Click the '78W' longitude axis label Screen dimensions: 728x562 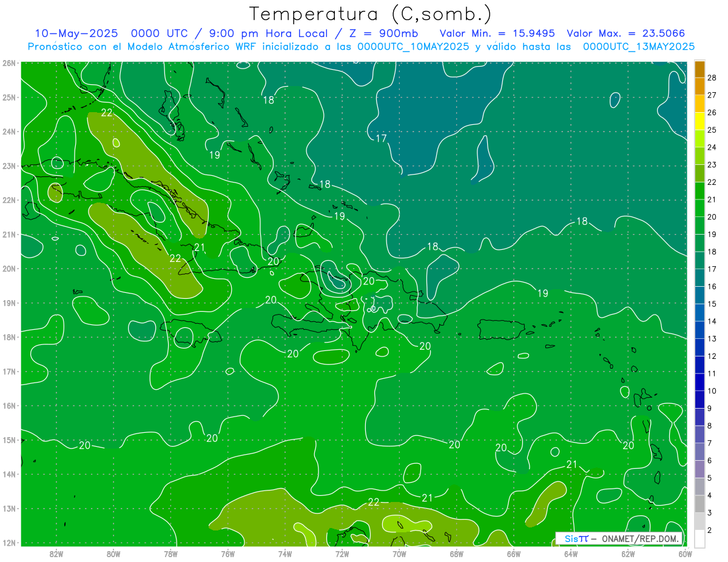170,554
